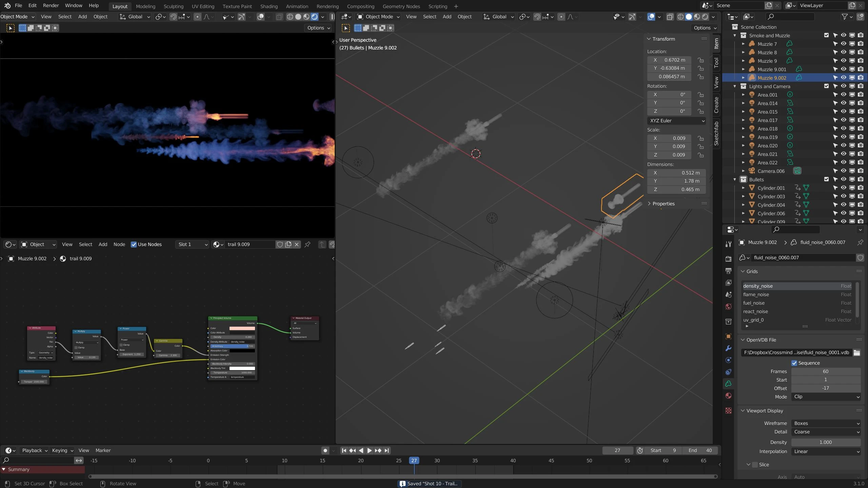868x488 pixels.
Task: Open the Outliner filter funnel icon
Action: tap(845, 16)
